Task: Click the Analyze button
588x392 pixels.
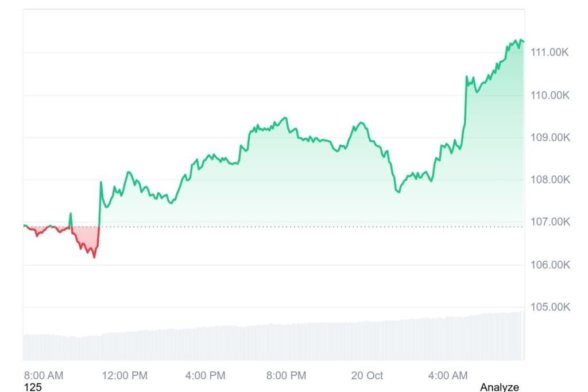Action: pos(499,387)
